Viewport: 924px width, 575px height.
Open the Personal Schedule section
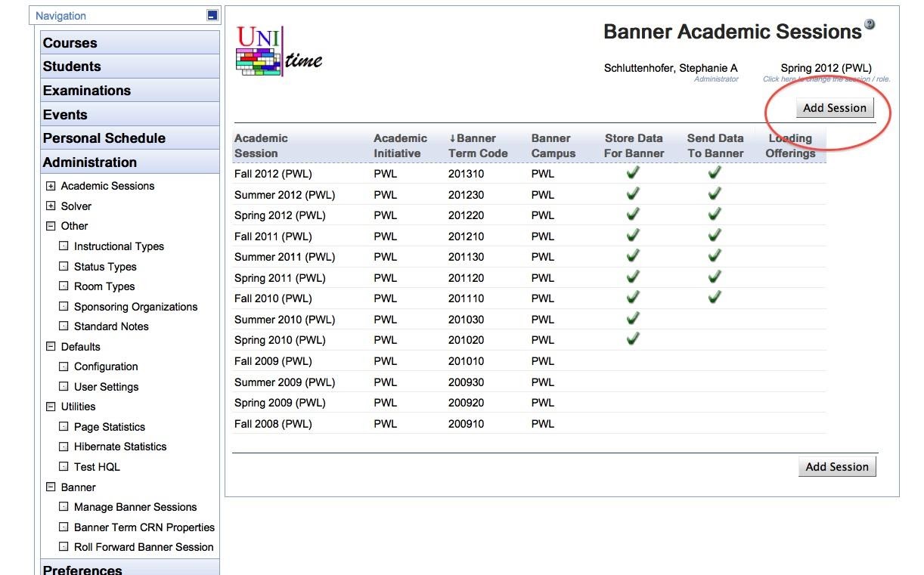tap(130, 138)
